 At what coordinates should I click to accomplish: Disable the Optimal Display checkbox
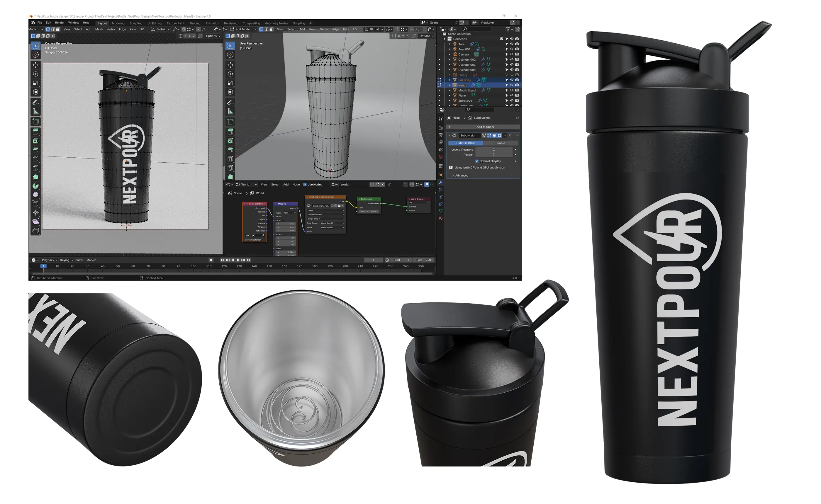[477, 161]
